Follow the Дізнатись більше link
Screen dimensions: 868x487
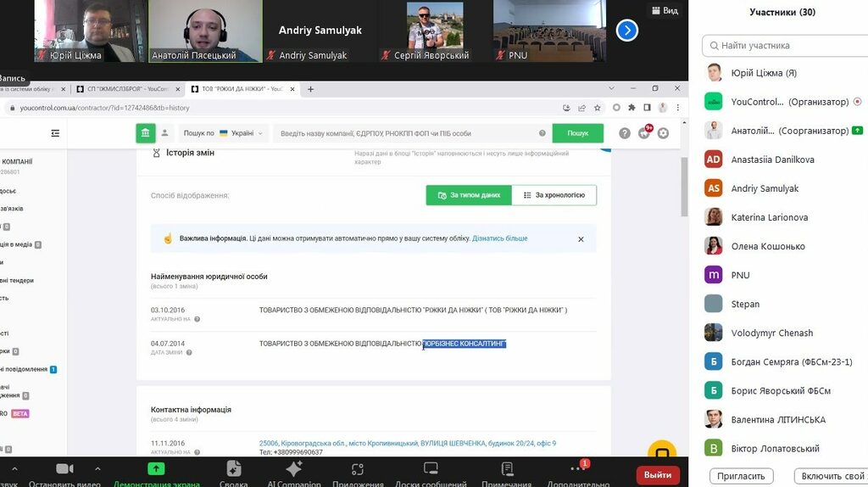click(499, 238)
